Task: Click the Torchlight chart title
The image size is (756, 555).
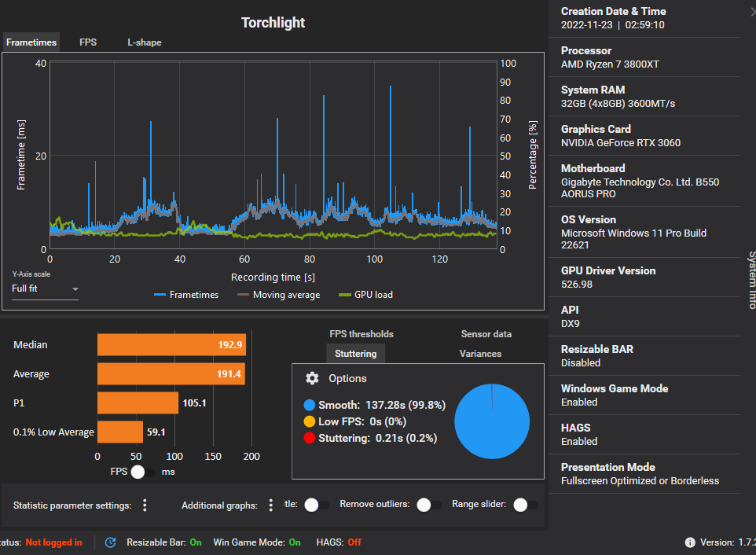Action: click(x=273, y=23)
